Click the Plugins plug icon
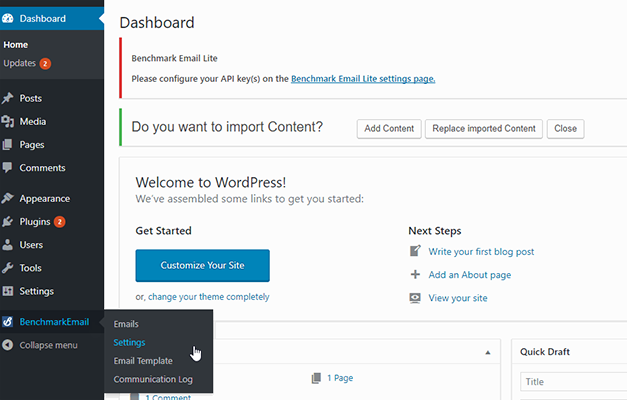Image resolution: width=627 pixels, height=400 pixels. (x=8, y=221)
